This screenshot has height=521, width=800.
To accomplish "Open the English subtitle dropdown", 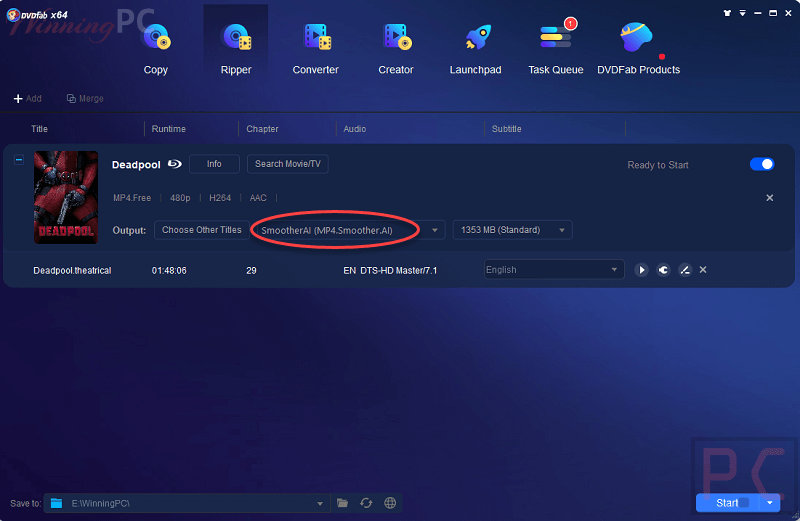I will pyautogui.click(x=554, y=269).
